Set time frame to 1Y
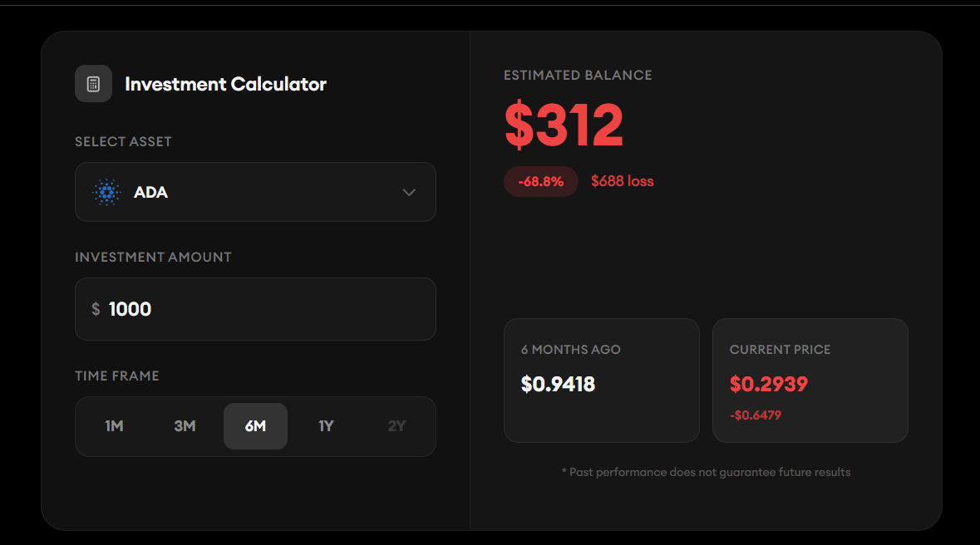The image size is (980, 545). [x=326, y=426]
